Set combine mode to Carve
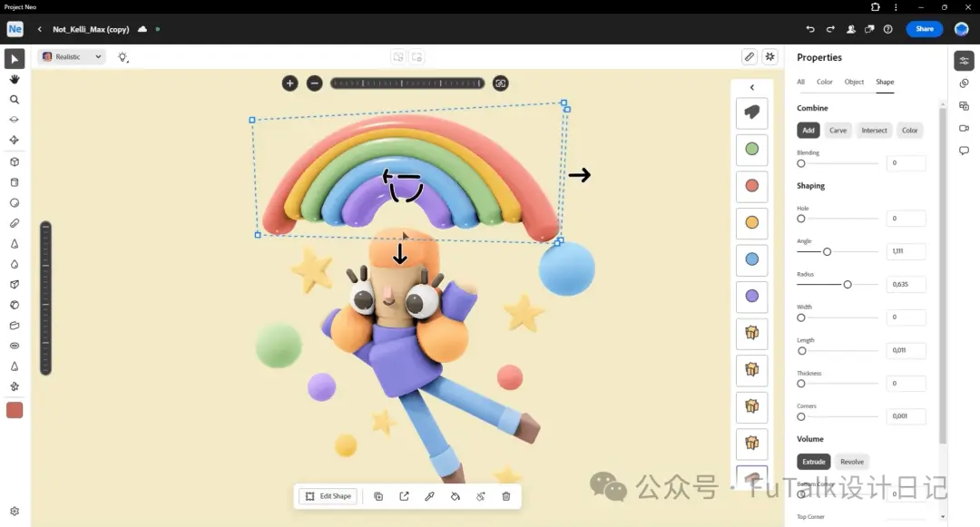This screenshot has height=527, width=980. 838,130
